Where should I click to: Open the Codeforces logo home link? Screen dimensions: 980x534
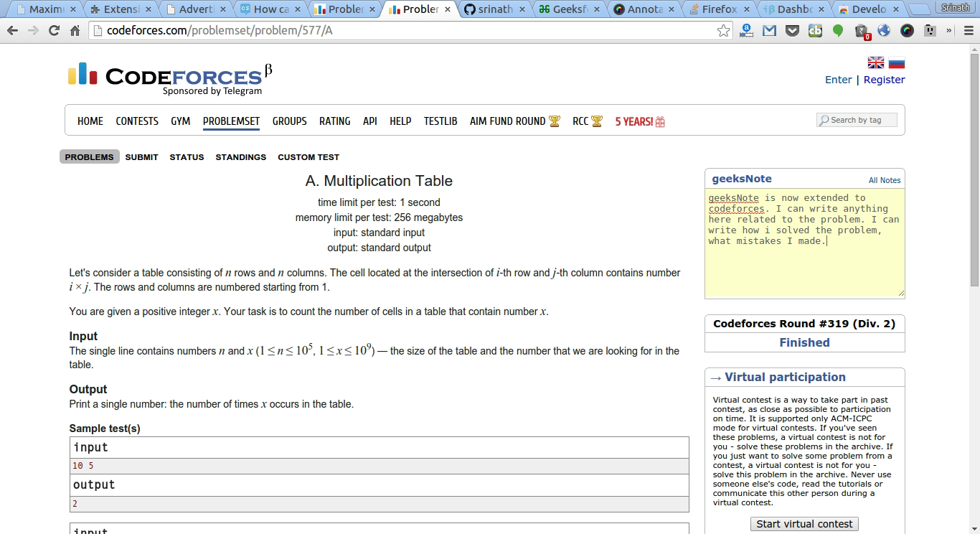pyautogui.click(x=170, y=78)
